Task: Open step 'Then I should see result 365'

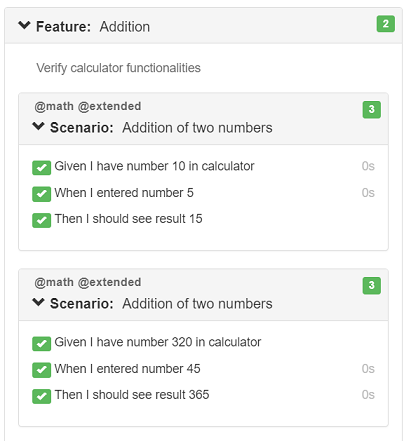Action: coord(132,395)
